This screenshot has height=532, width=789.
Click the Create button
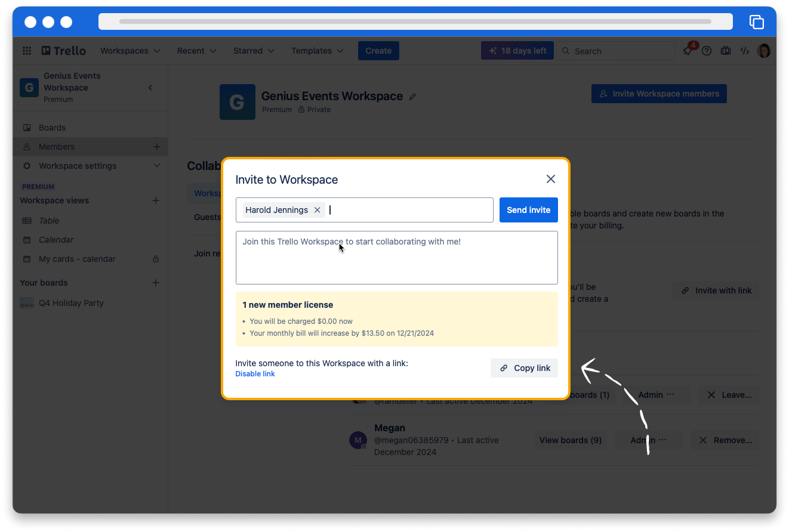pyautogui.click(x=378, y=51)
